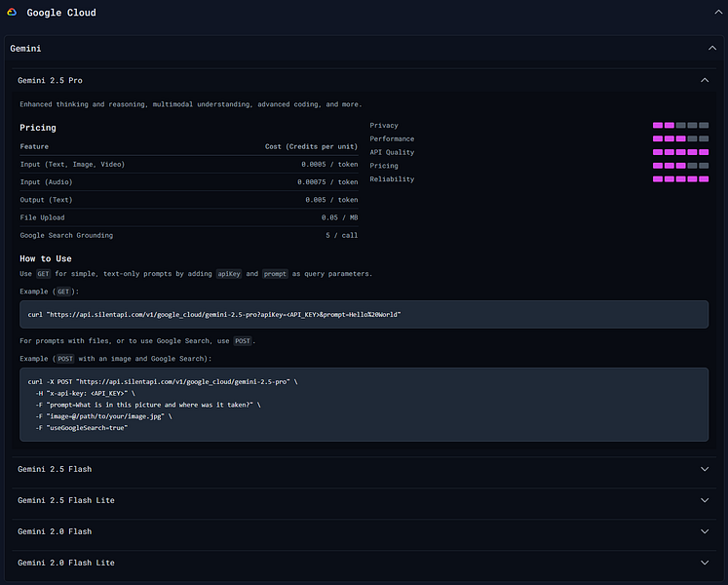Viewport: 728px width, 585px height.
Task: Collapse the Gemini section chevron
Action: click(712, 49)
